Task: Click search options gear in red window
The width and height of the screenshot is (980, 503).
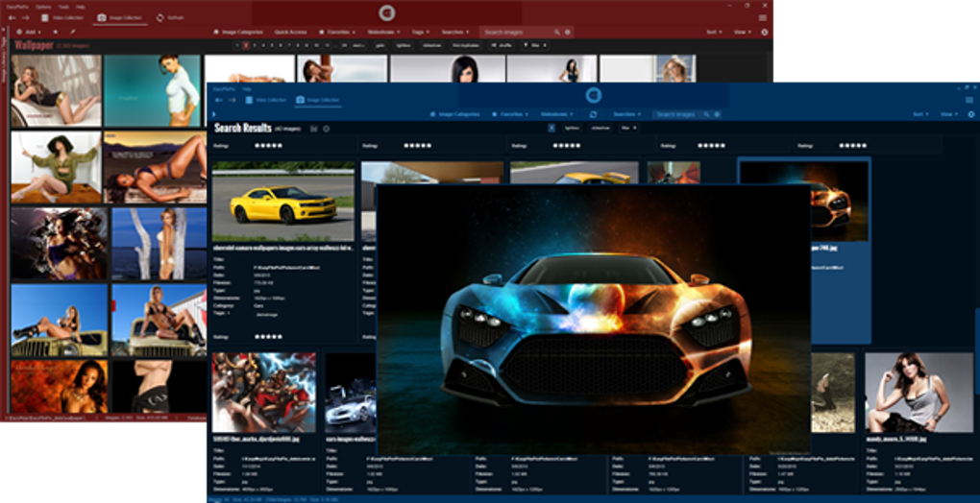Action: pyautogui.click(x=568, y=32)
